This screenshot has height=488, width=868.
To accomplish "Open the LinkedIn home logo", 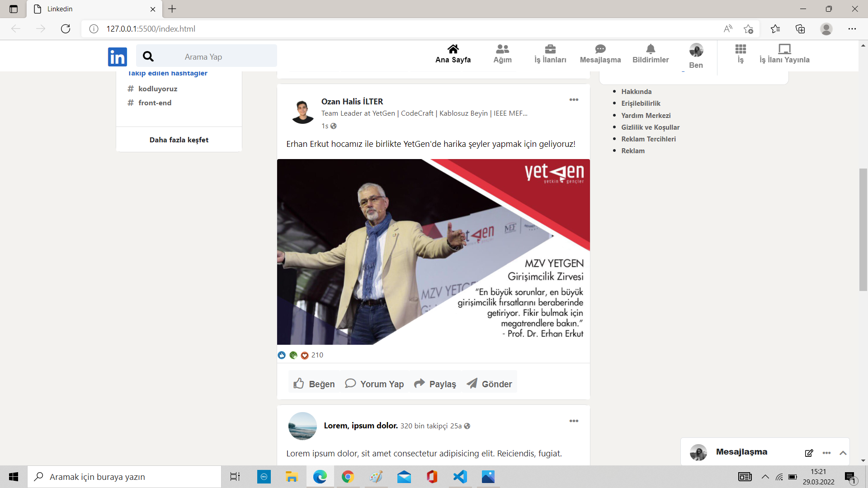I will [117, 56].
